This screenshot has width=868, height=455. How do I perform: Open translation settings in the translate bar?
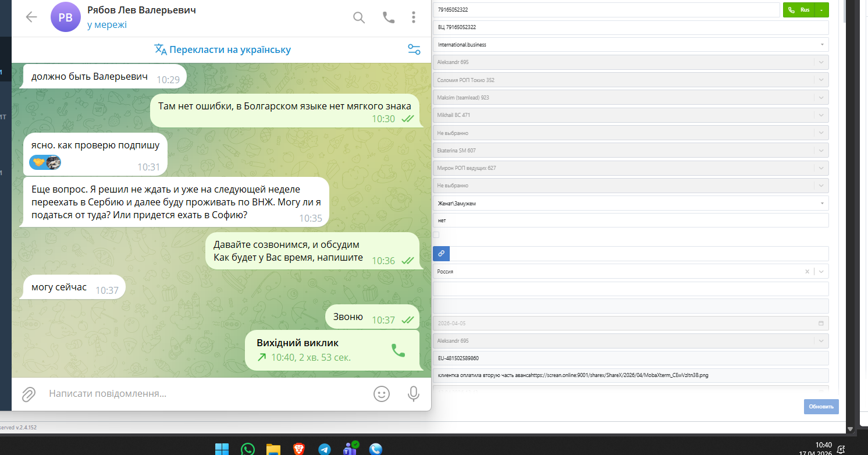tap(414, 49)
